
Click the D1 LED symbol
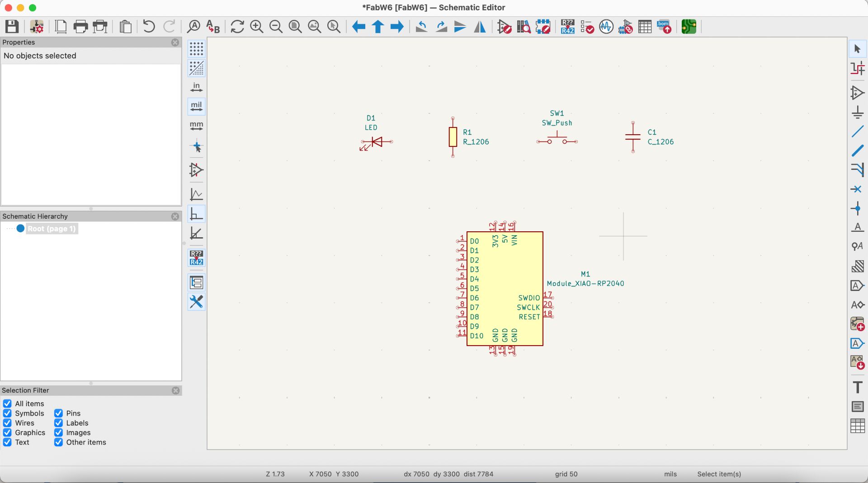pos(376,143)
